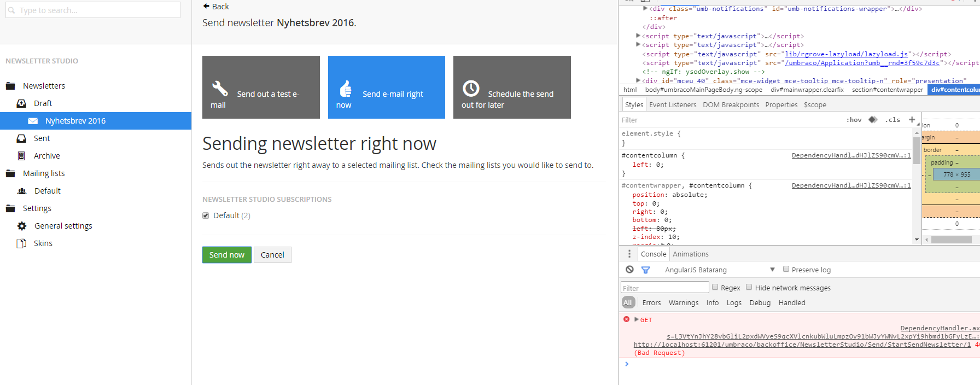
Task: Expand the GET error entry in console
Action: (x=637, y=319)
